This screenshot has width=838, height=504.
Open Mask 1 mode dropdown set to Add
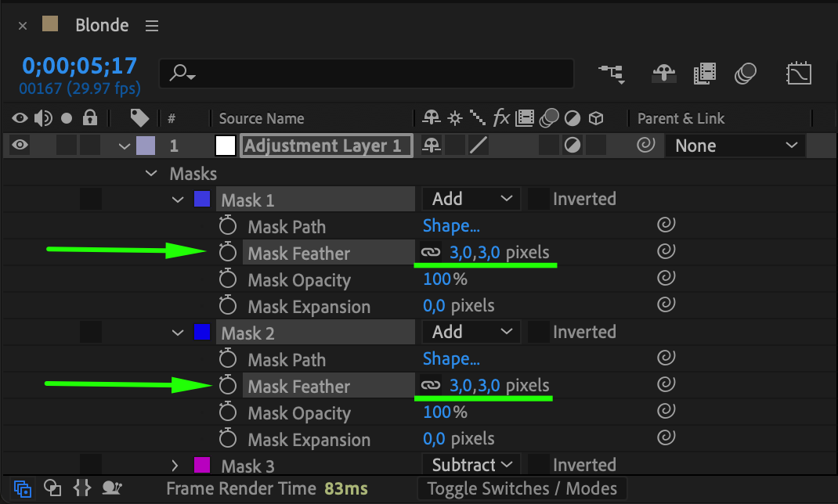(x=471, y=199)
